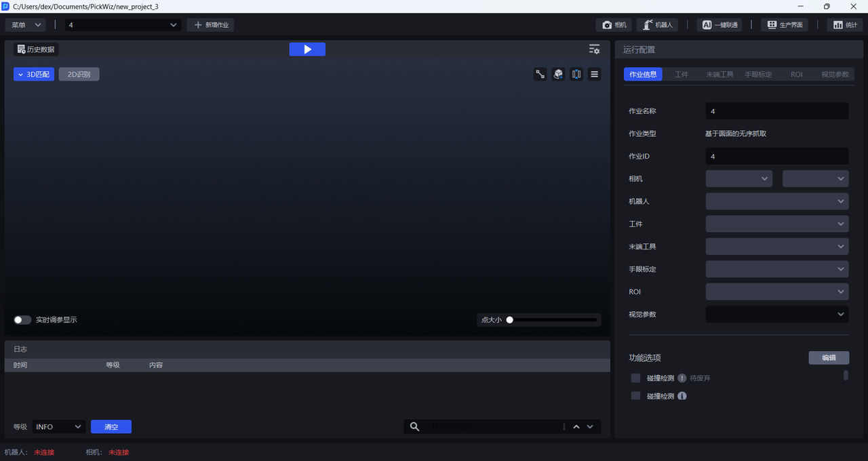Click the hamburger list icon in viewer
Image resolution: width=868 pixels, height=461 pixels.
[594, 75]
